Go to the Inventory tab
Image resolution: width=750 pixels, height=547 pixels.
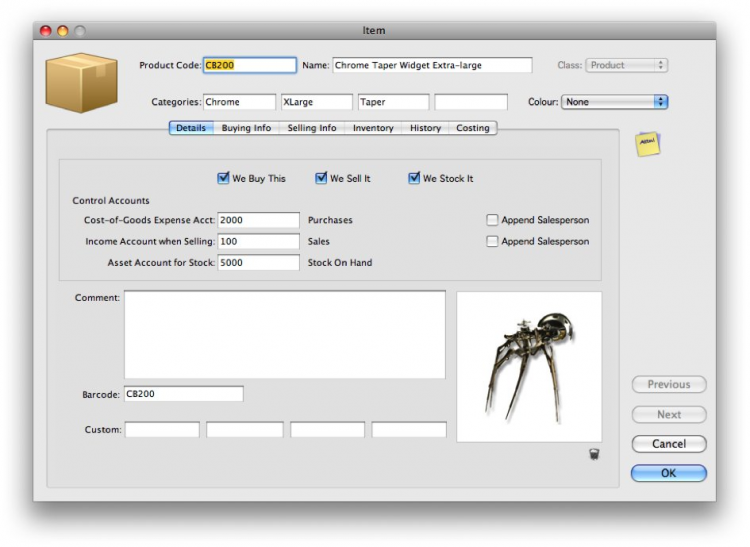(x=373, y=128)
